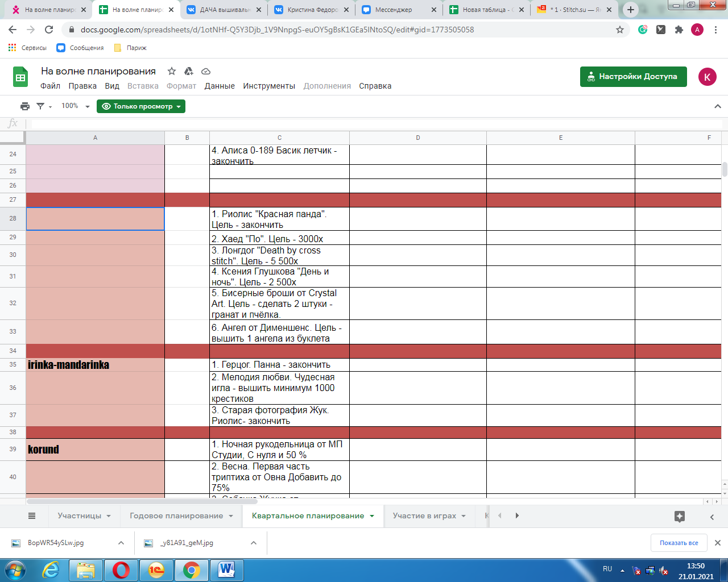Click the Explore icon at bottom right

(680, 516)
